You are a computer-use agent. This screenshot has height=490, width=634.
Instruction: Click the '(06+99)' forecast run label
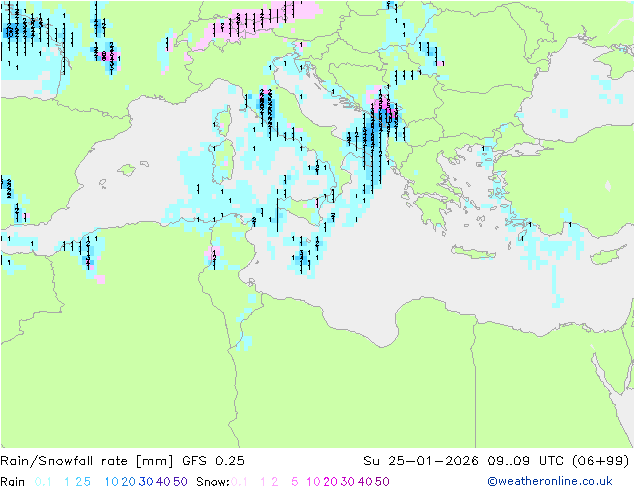click(601, 460)
